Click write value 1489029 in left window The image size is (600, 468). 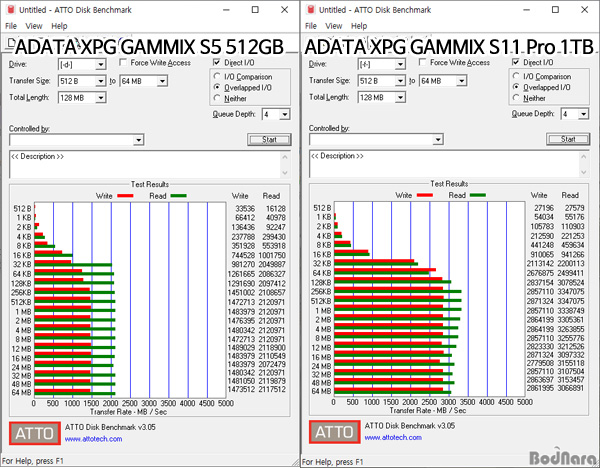click(x=241, y=348)
